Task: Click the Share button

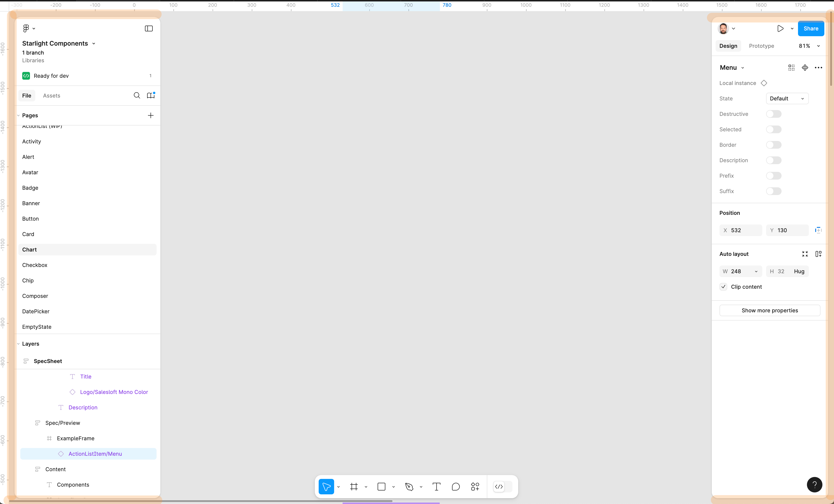Action: (811, 28)
